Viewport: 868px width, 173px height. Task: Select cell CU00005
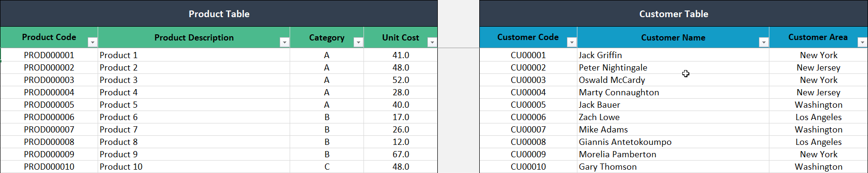point(528,104)
